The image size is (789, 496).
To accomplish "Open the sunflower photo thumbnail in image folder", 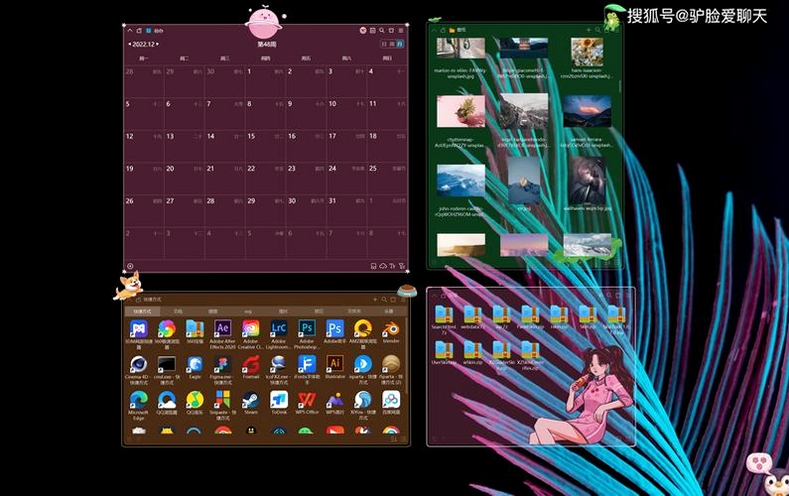I will click(587, 52).
